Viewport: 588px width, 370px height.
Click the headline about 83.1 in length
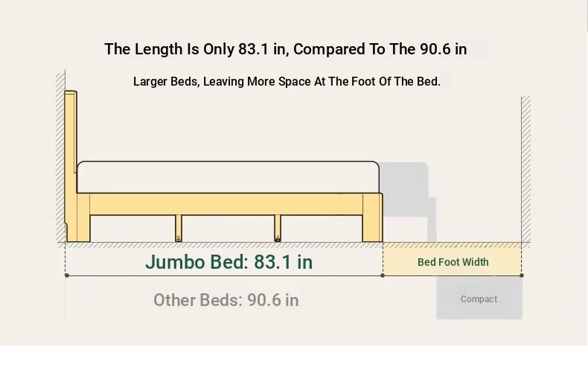coord(286,50)
